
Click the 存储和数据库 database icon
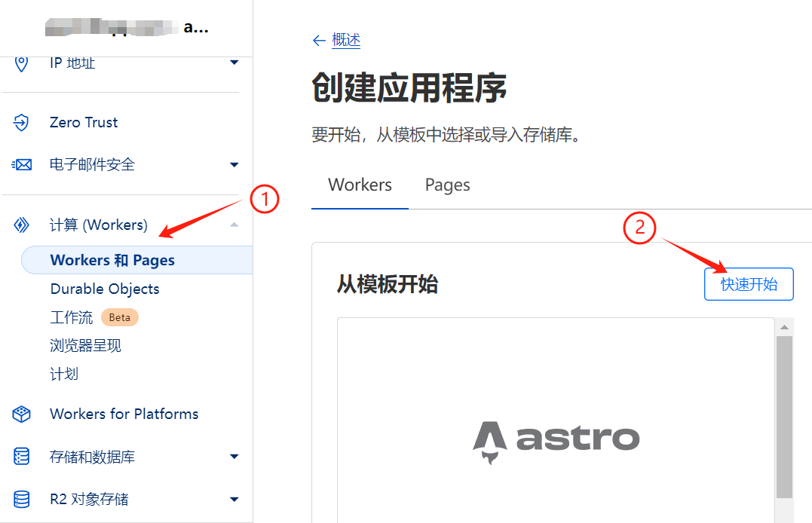[x=22, y=457]
